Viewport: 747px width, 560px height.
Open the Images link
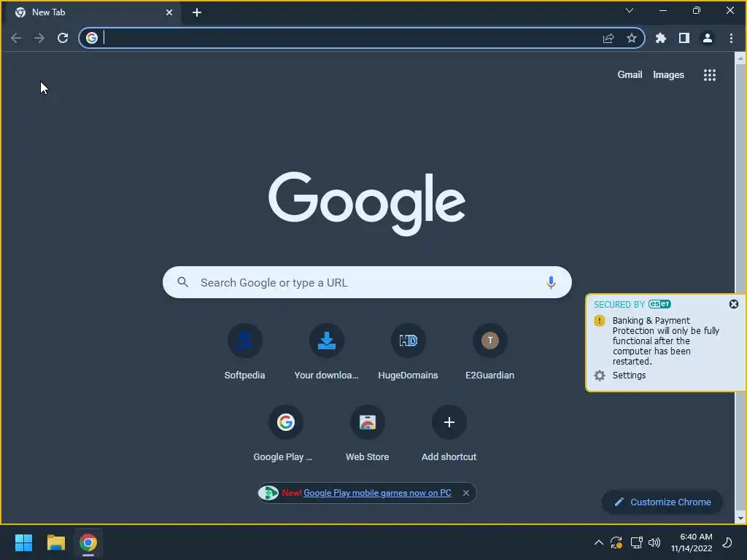click(x=668, y=75)
